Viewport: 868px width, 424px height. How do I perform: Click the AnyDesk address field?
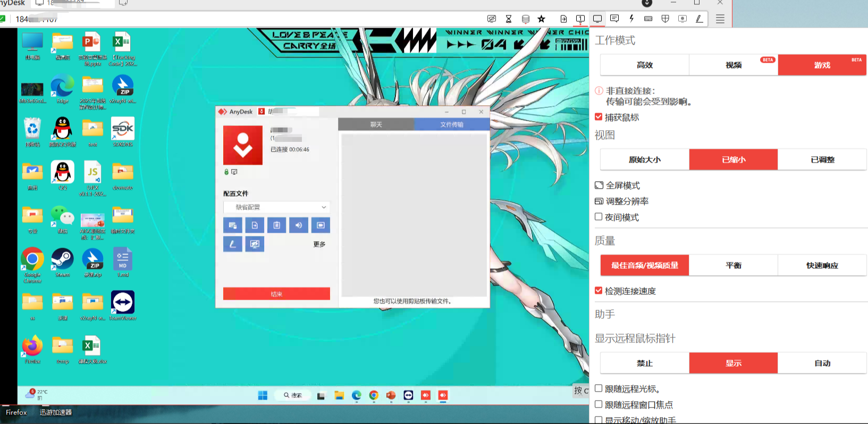coord(245,19)
